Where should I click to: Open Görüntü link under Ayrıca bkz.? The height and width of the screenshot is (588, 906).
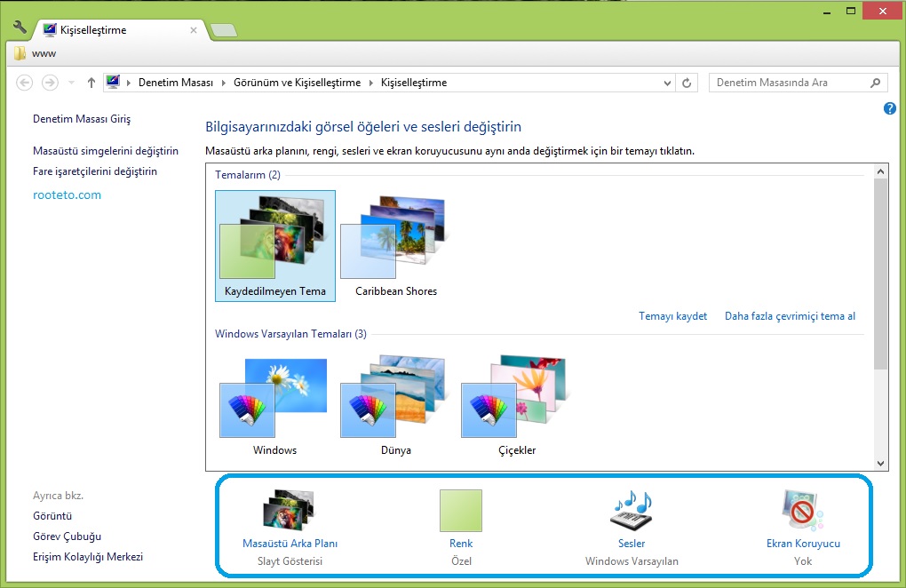52,516
